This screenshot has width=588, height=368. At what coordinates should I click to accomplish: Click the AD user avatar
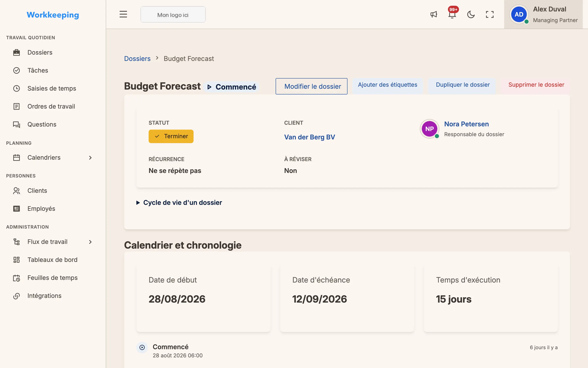(519, 14)
